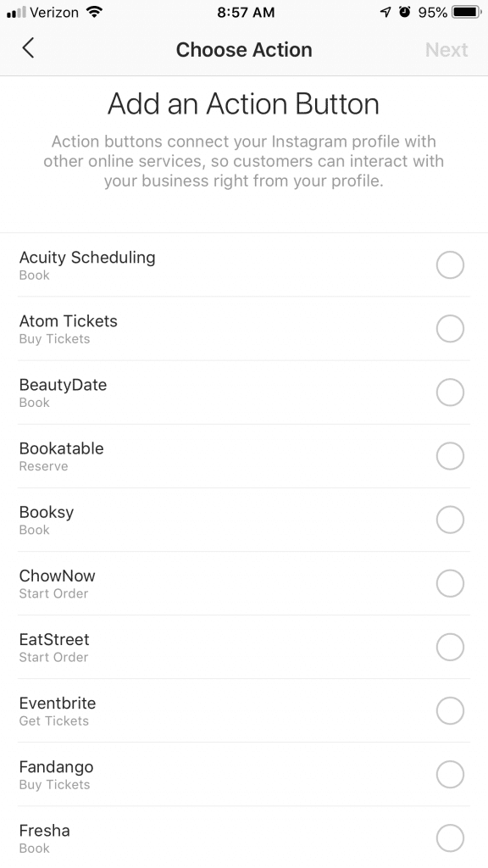
Task: Select the Eventbrite Get Tickets option
Action: click(450, 710)
